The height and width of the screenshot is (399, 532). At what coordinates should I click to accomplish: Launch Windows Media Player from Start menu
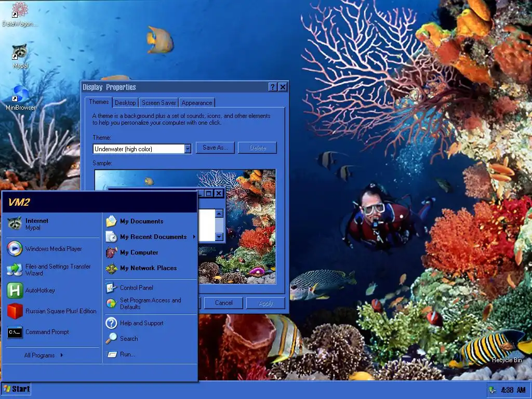tap(51, 249)
